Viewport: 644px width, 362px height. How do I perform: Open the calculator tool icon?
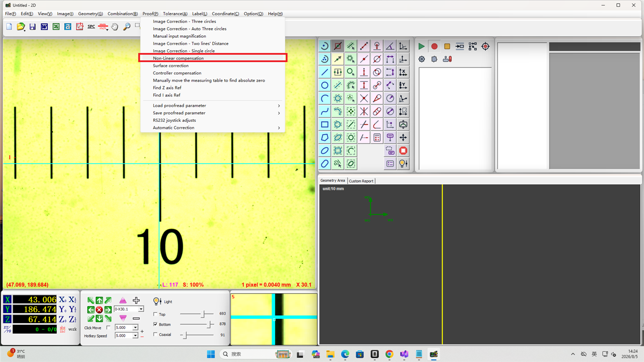[x=377, y=137]
